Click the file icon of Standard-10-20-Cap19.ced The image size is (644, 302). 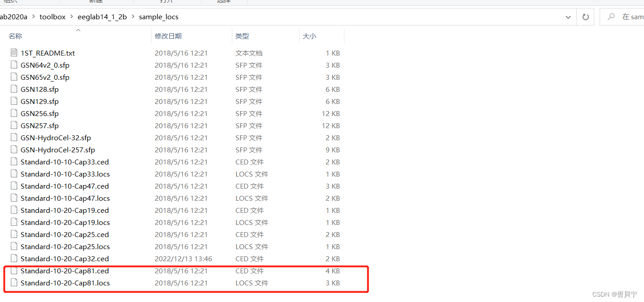(13, 210)
